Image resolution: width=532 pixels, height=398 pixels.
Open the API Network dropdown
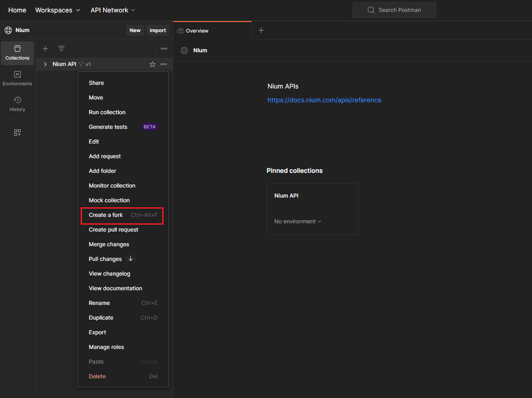click(x=113, y=10)
